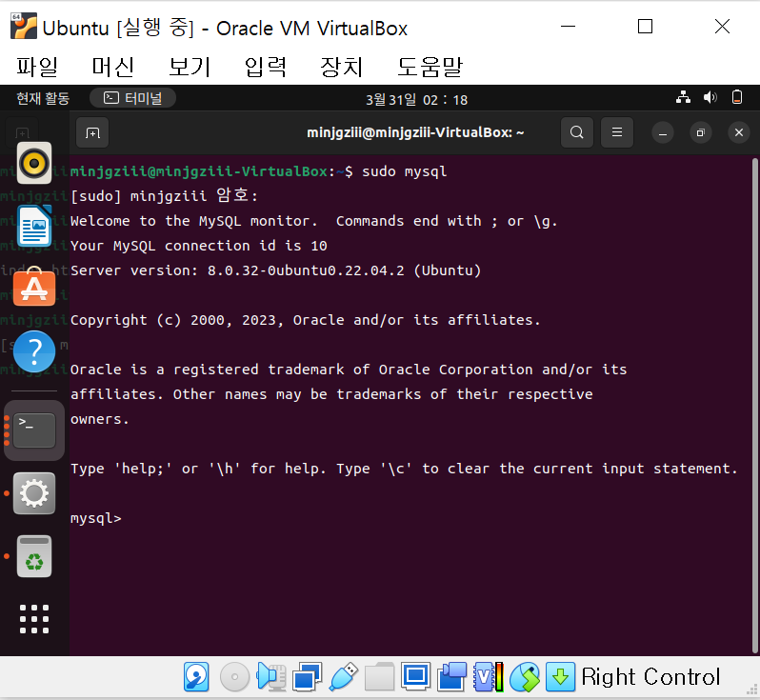Open the 도움말 menu
Image resolution: width=760 pixels, height=700 pixels.
430,67
